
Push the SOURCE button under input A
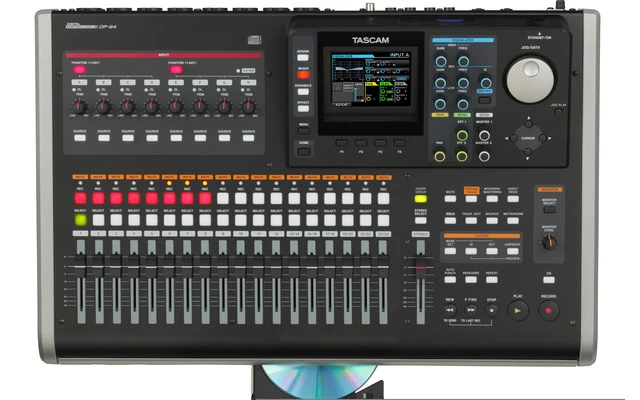click(x=80, y=138)
